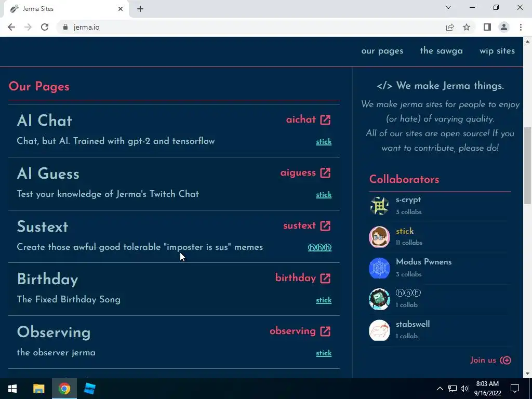Open the notification center
This screenshot has height=399, width=532.
(x=515, y=389)
